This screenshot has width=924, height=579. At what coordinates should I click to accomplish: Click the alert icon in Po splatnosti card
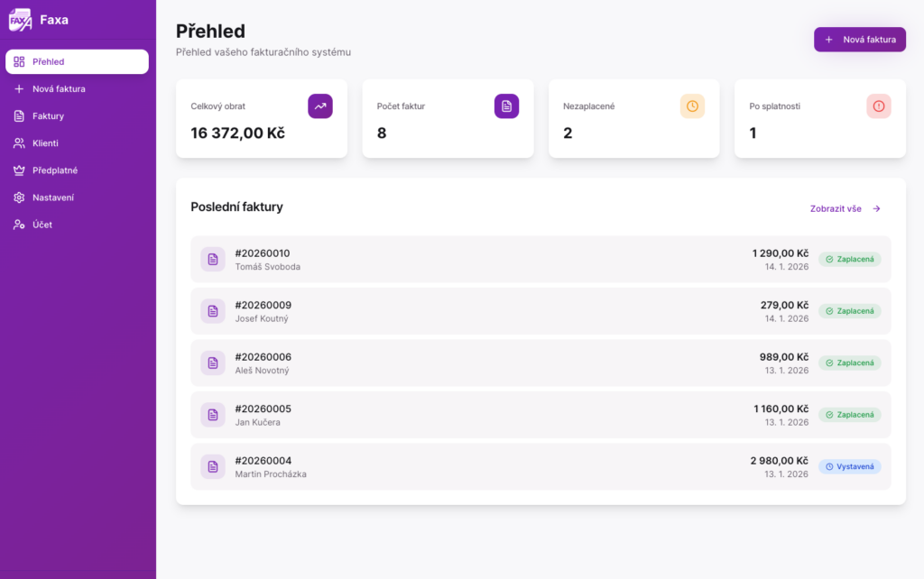[879, 106]
